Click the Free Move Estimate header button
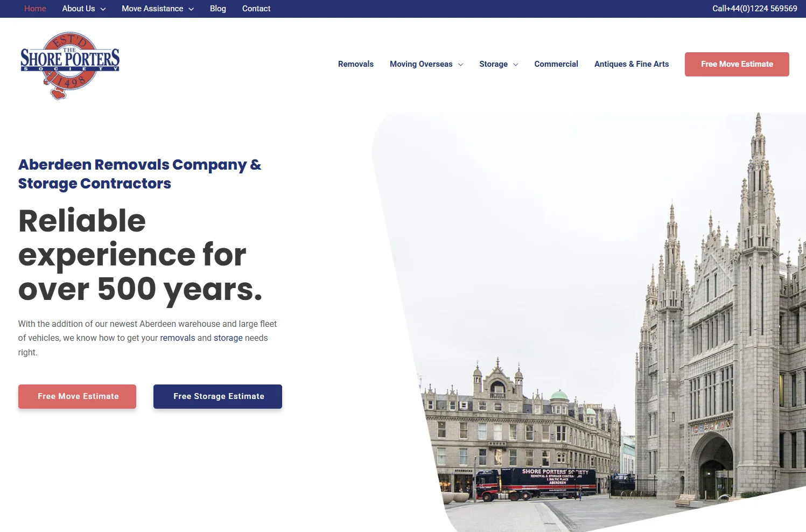 (737, 64)
